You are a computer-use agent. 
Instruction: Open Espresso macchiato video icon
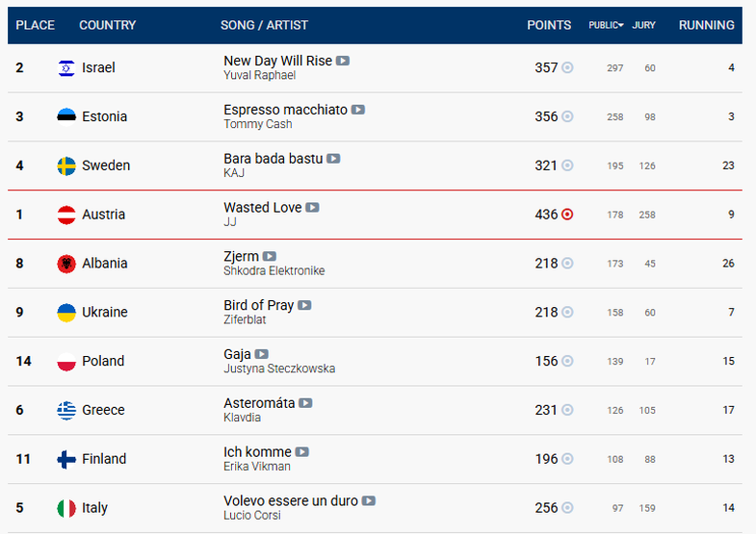pyautogui.click(x=357, y=110)
